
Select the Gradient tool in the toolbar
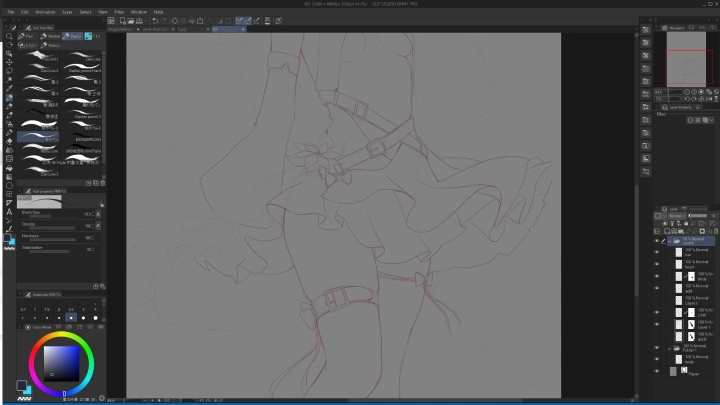click(x=9, y=177)
